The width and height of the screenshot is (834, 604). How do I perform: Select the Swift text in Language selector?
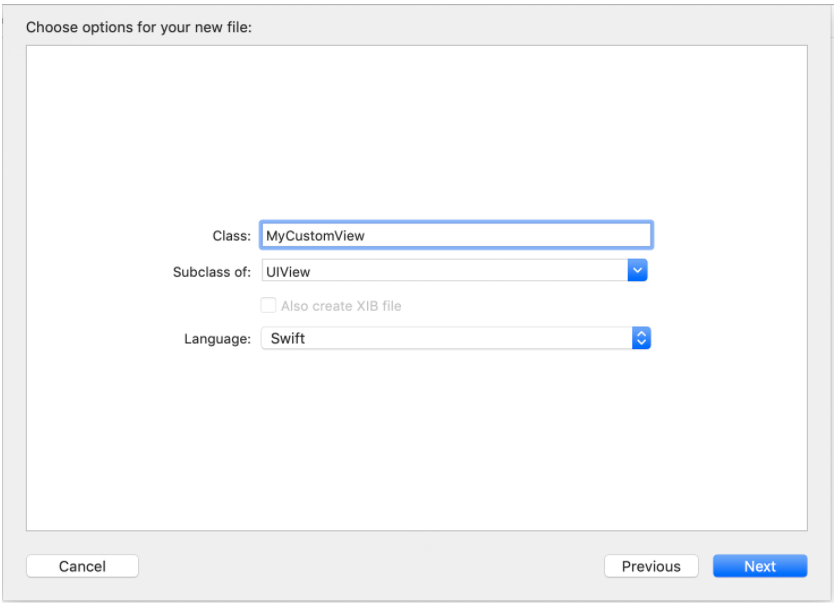(288, 338)
